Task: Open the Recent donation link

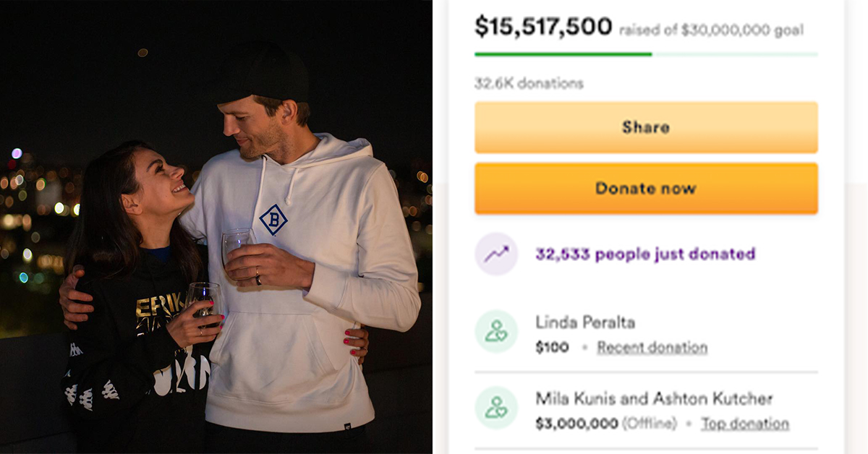Action: (652, 348)
